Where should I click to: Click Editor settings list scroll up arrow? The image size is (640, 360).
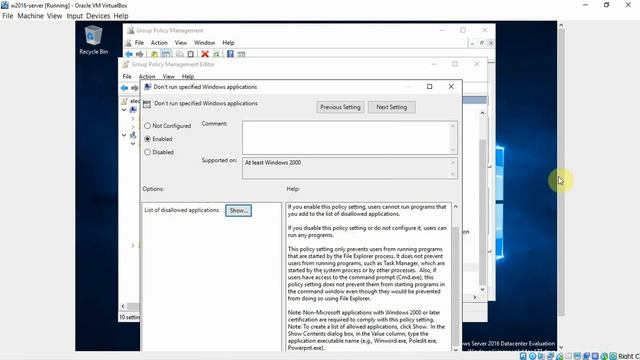482,113
